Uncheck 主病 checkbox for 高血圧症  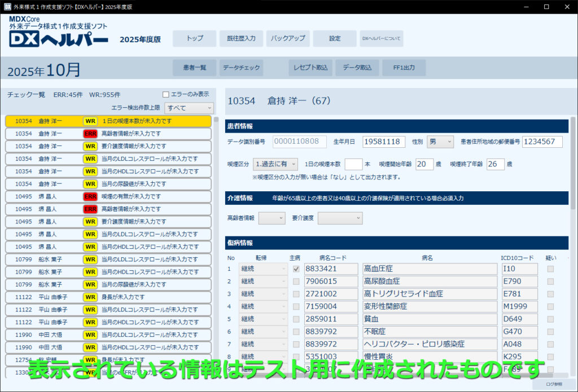pyautogui.click(x=296, y=269)
